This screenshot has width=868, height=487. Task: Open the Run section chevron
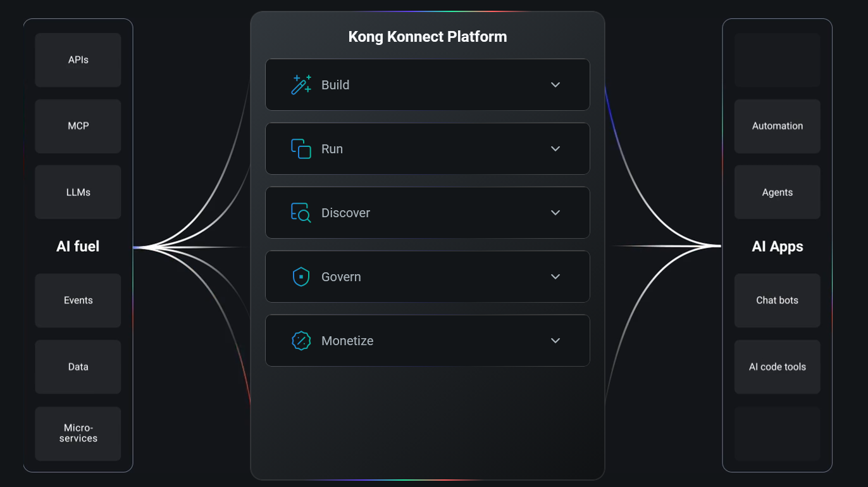[x=555, y=148]
